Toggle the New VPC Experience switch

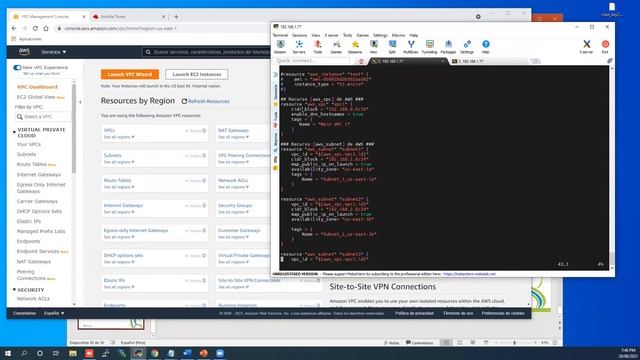17,68
